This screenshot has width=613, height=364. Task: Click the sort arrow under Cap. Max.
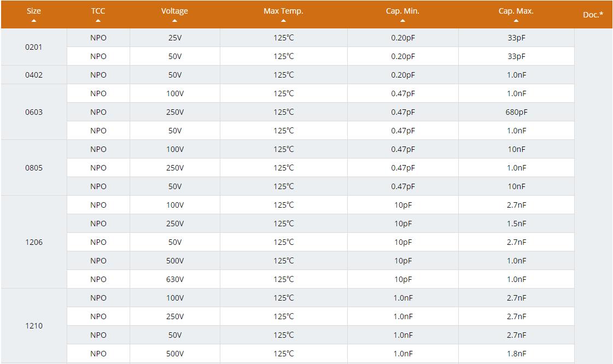coord(516,21)
